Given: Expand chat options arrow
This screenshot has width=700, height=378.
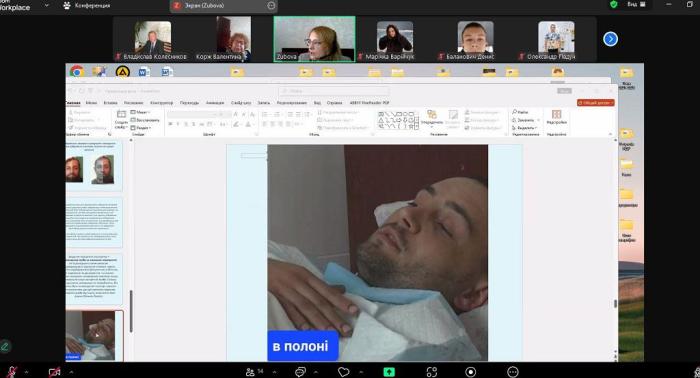Looking at the screenshot, I should (x=316, y=371).
